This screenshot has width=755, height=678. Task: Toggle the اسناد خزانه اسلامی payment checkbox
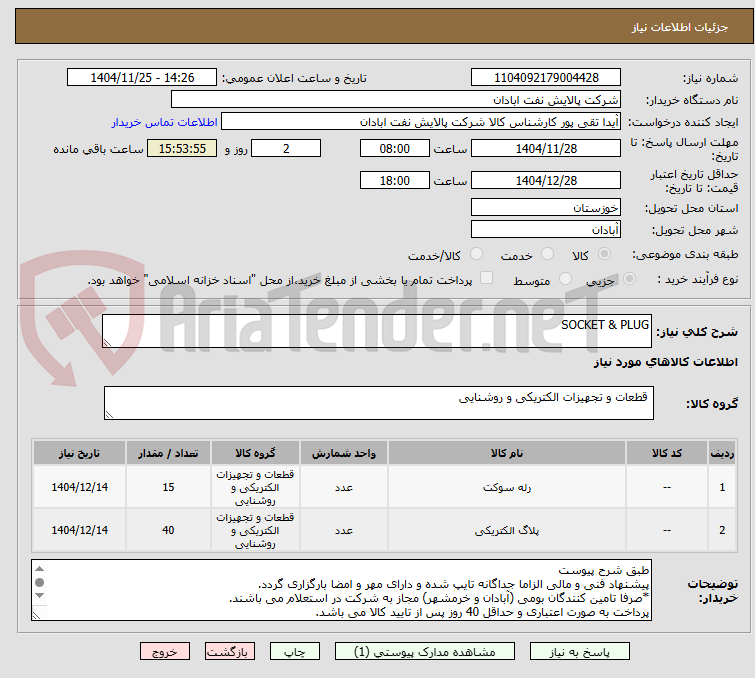pyautogui.click(x=487, y=278)
